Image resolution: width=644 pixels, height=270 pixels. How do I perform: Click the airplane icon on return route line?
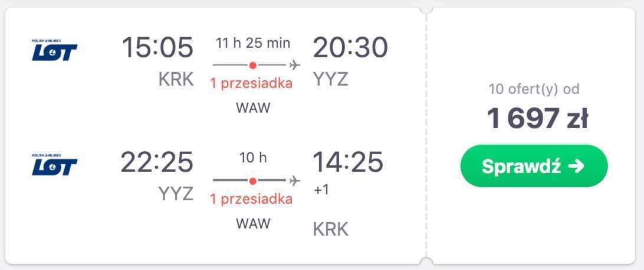(x=294, y=180)
